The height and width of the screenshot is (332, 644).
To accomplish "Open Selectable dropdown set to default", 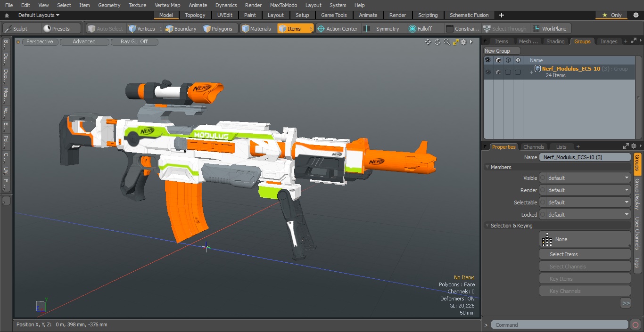I will click(x=585, y=202).
